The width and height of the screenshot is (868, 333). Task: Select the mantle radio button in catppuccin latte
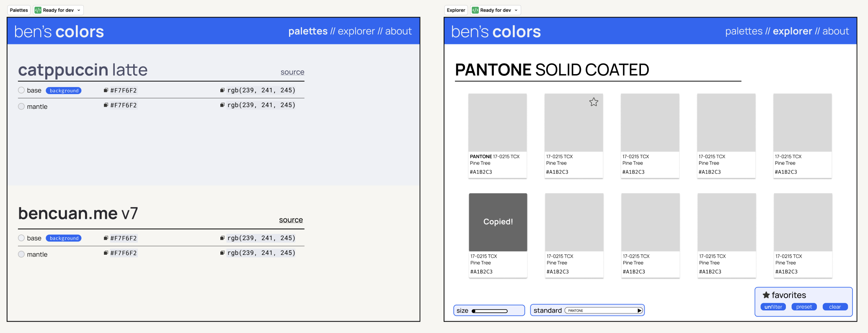(21, 107)
